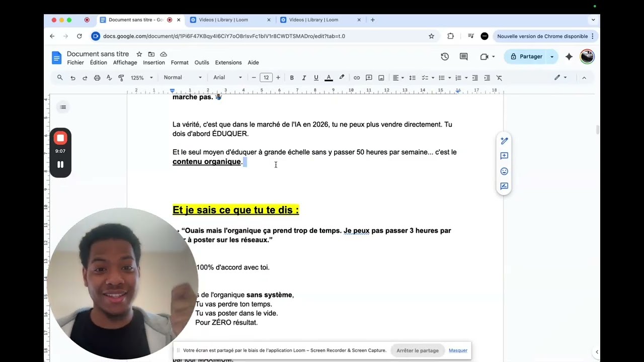Open the Arial font dropdown

point(227,77)
